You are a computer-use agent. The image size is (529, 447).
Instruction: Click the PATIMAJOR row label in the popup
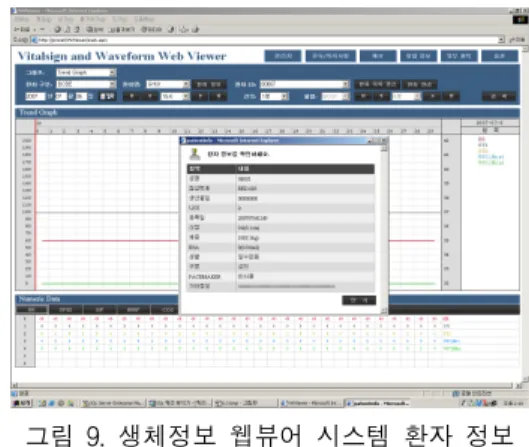point(204,277)
